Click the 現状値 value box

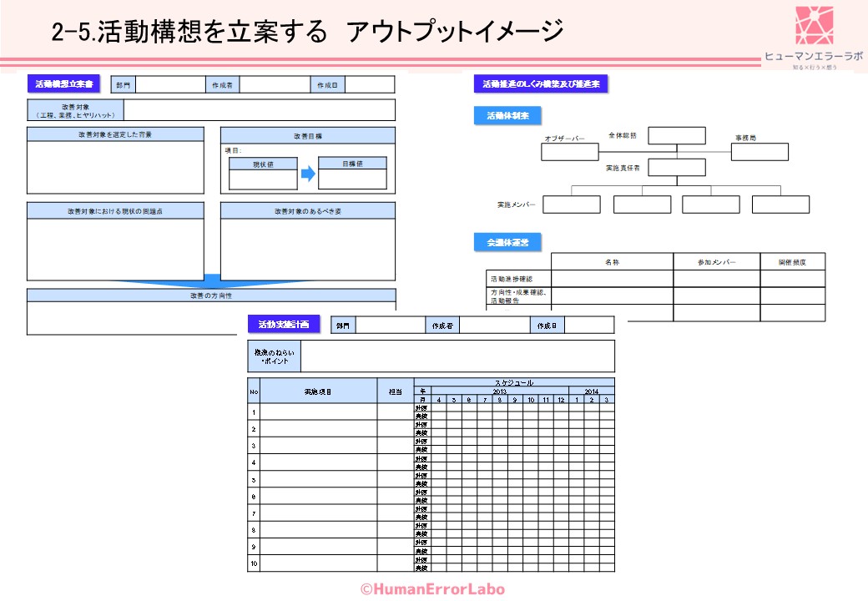coord(263,179)
